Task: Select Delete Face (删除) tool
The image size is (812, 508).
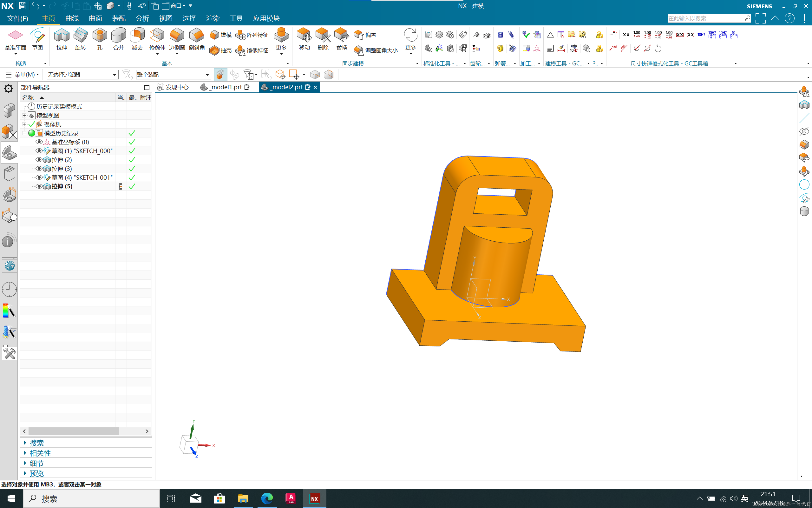Action: [x=323, y=39]
